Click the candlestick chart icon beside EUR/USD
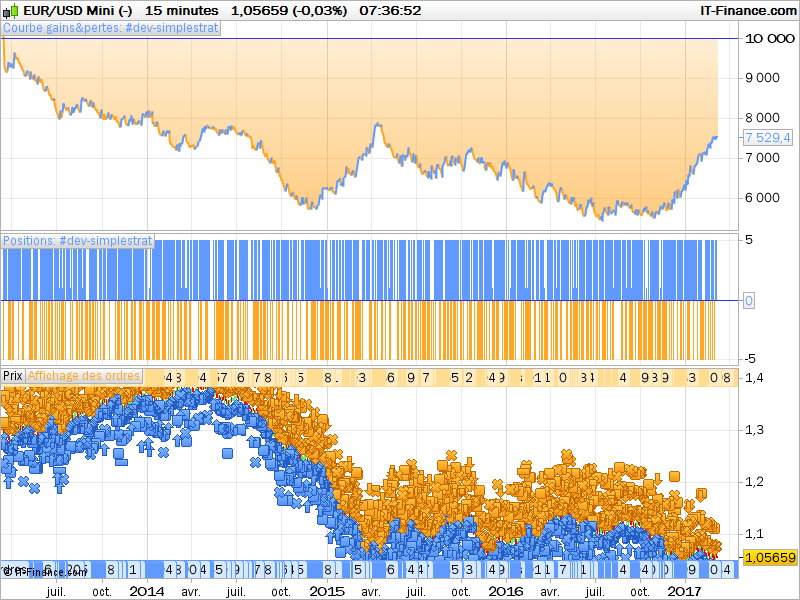 (x=11, y=11)
